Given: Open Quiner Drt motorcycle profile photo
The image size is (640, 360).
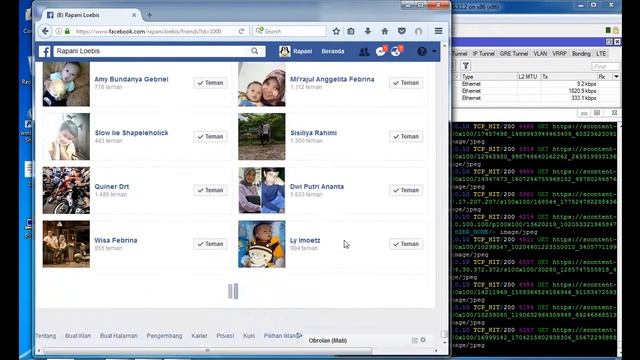Looking at the screenshot, I should point(66,190).
